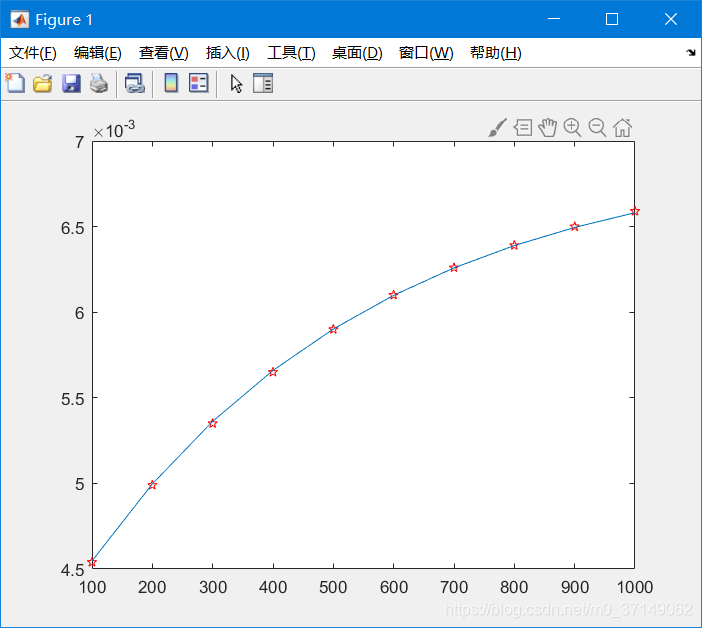The height and width of the screenshot is (628, 702).
Task: Open the 文件(F) menu
Action: (33, 53)
